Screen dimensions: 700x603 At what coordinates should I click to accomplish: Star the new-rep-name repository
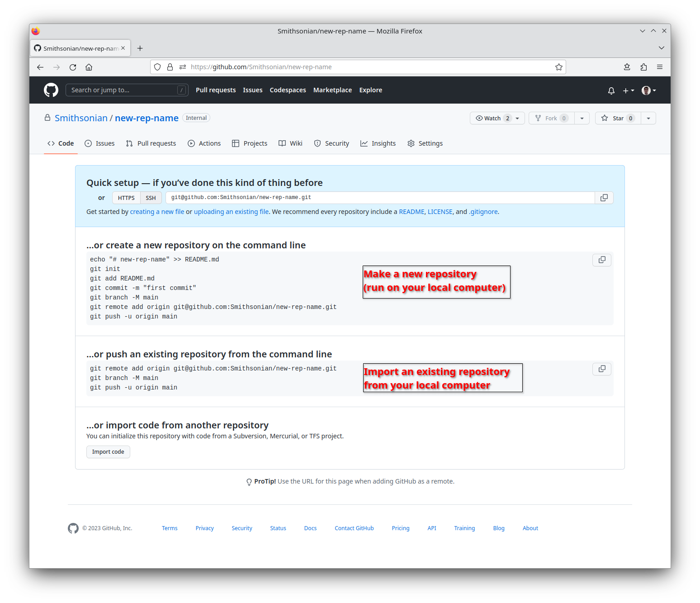(618, 118)
